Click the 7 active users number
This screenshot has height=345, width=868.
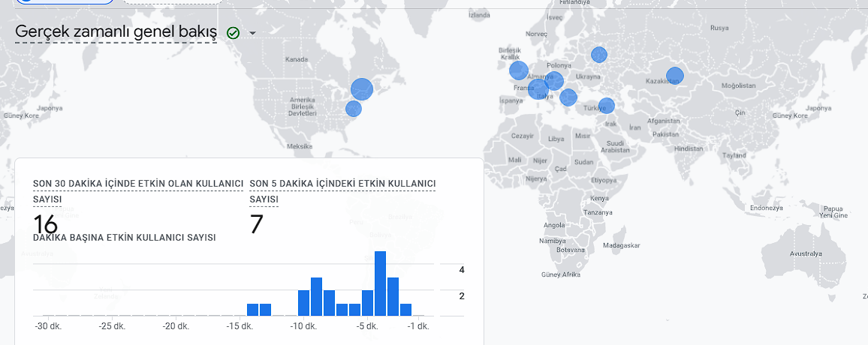[x=256, y=224]
